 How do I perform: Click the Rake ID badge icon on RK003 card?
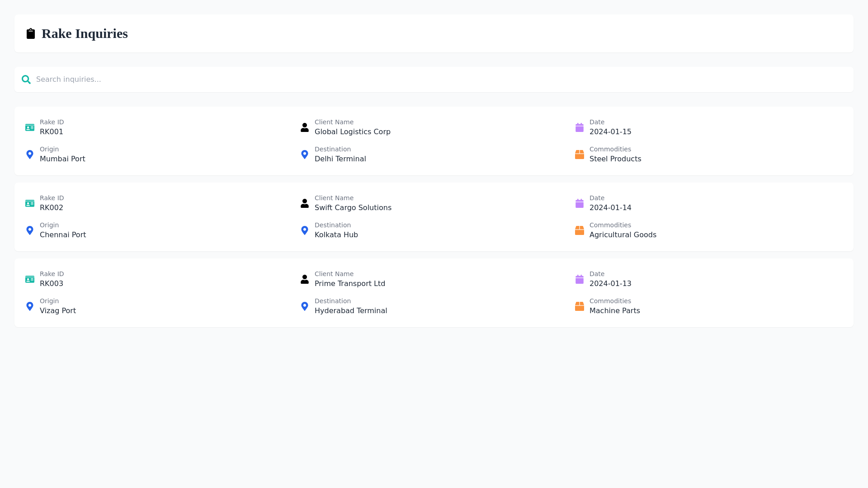(29, 279)
